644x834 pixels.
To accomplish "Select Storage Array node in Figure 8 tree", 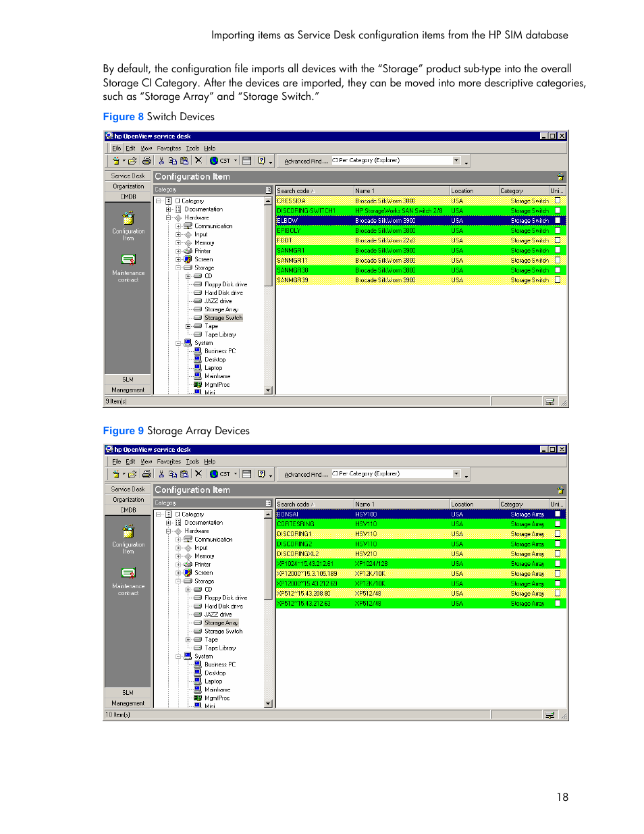I will 221,309.
